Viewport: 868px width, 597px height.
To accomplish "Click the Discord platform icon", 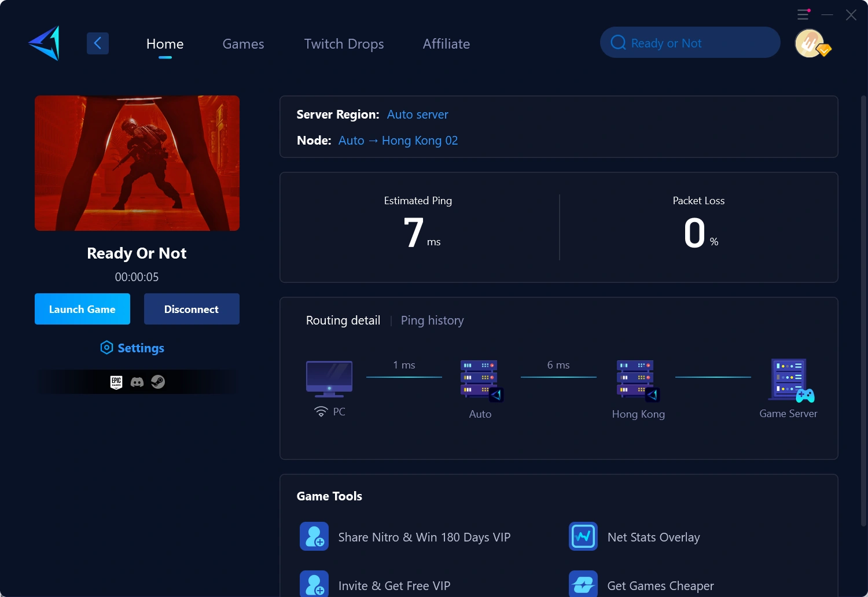I will coord(137,382).
